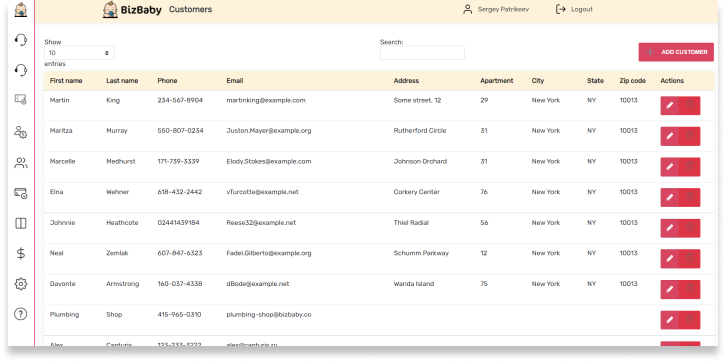The image size is (726, 362).
Task: Sort customers by Zip code header
Action: coord(632,81)
